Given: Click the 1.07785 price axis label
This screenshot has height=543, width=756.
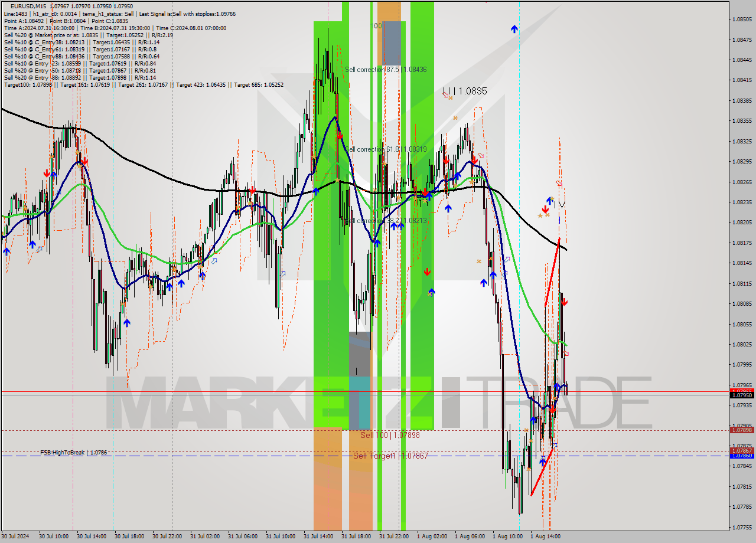Looking at the screenshot, I should pyautogui.click(x=742, y=507).
